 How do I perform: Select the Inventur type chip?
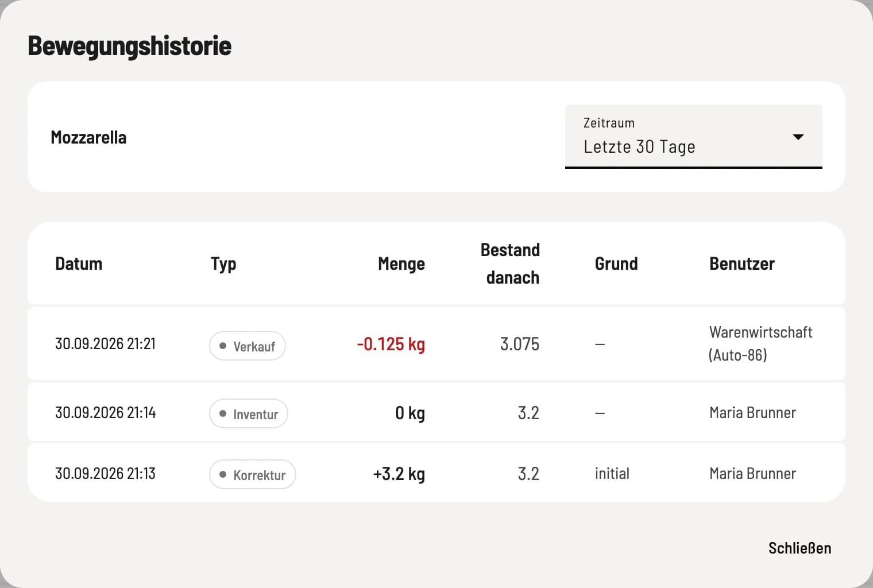tap(249, 413)
